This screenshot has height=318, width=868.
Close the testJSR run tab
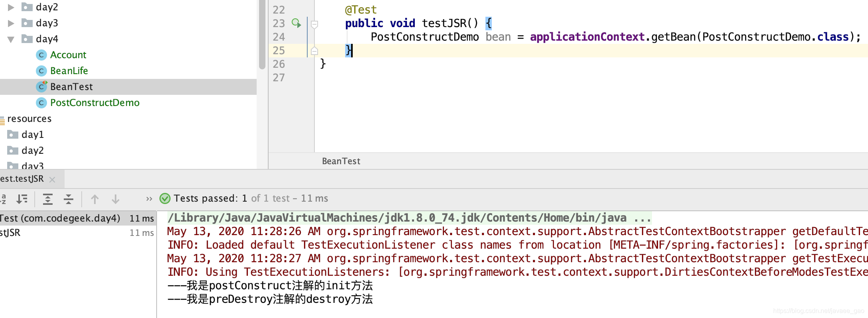click(52, 180)
